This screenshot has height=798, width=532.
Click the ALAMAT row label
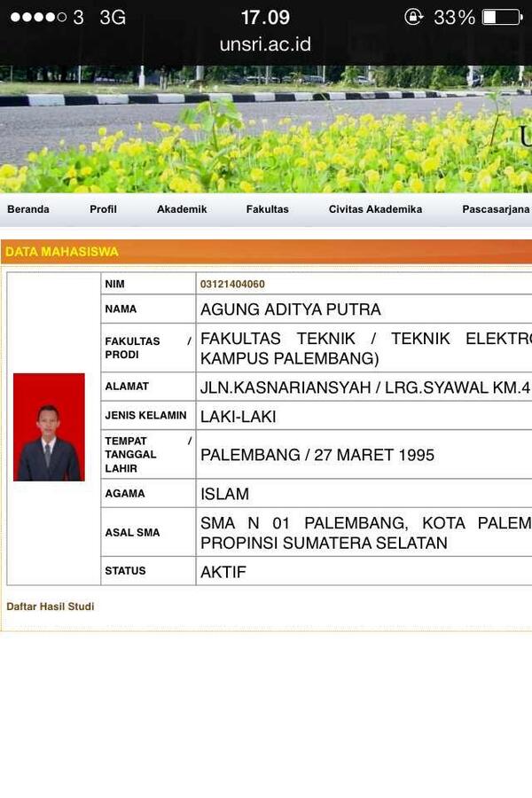(x=127, y=387)
